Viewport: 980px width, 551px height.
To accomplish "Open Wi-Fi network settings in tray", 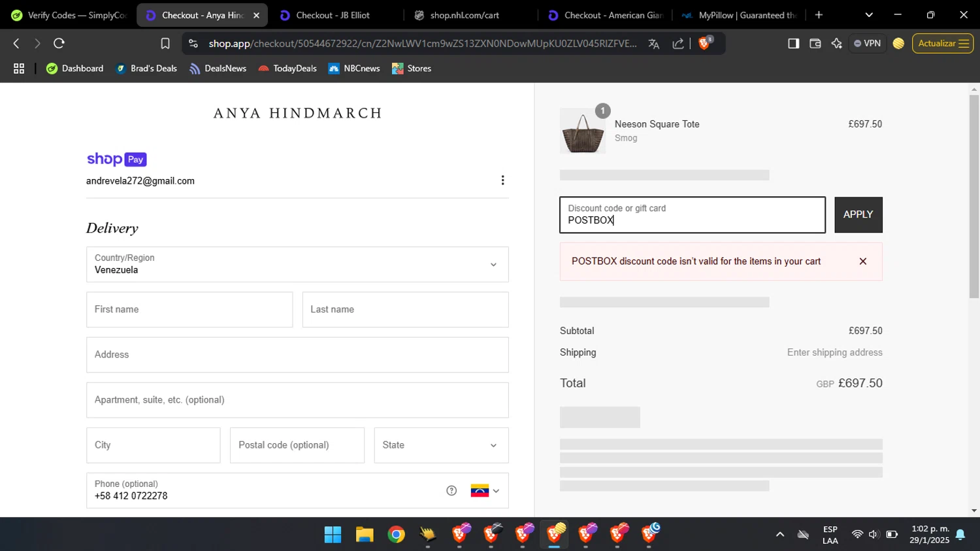I will click(x=857, y=535).
